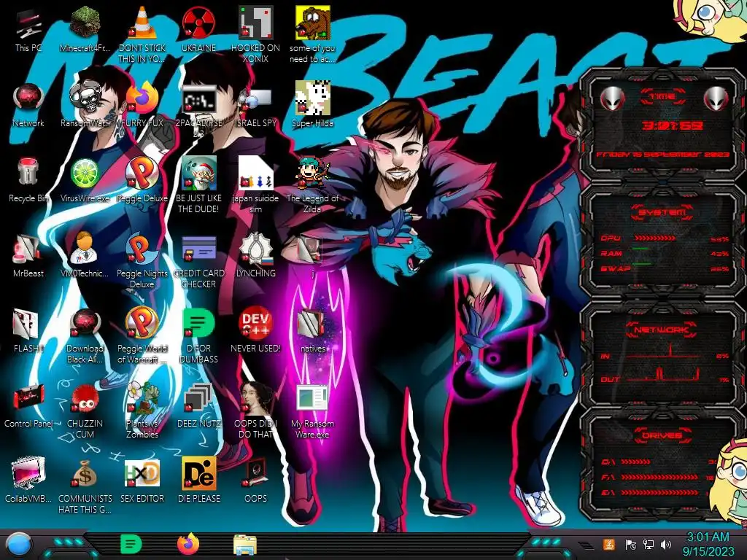Select the HxD SEX EDITOR icon

point(142,473)
